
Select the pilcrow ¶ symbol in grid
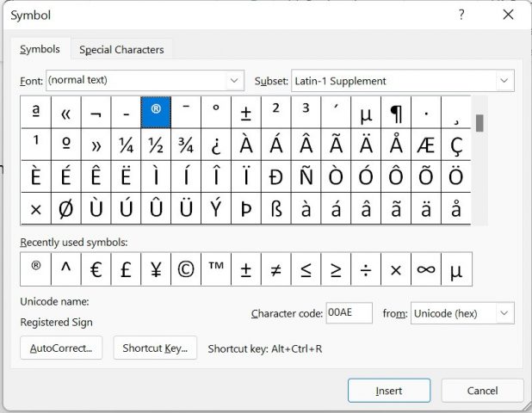point(396,113)
